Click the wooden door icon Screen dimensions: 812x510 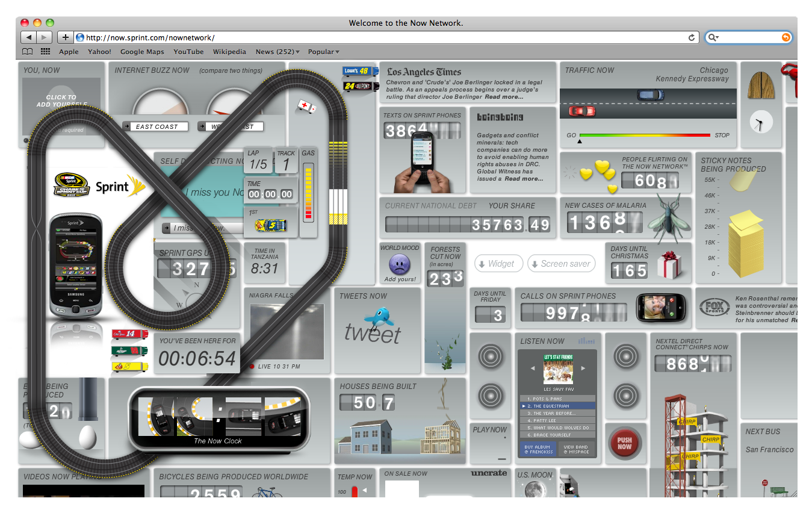point(760,85)
